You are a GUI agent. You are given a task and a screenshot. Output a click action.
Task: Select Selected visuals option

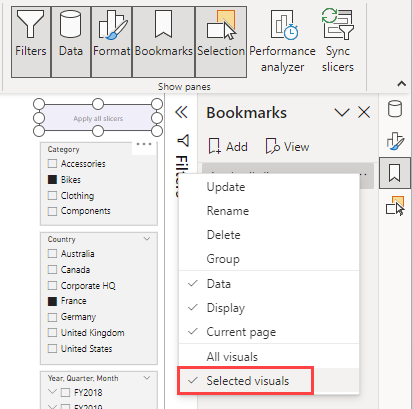point(269,380)
